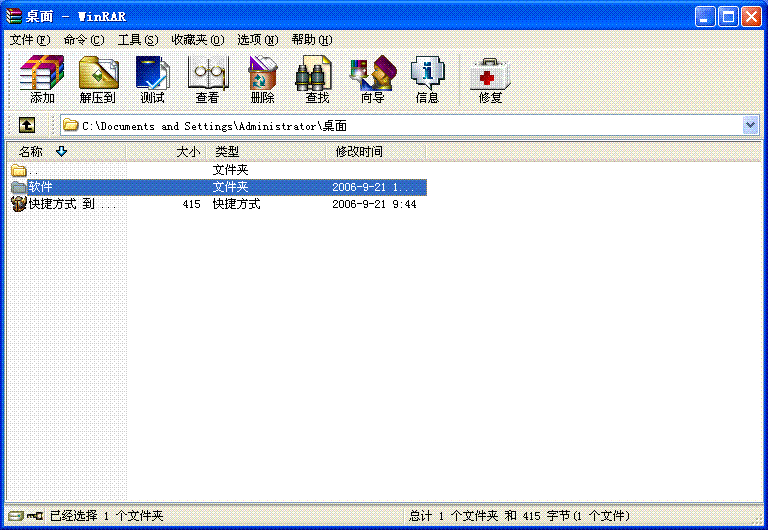Click the folder icon in address bar
Screen dimensions: 768x530
click(x=71, y=125)
